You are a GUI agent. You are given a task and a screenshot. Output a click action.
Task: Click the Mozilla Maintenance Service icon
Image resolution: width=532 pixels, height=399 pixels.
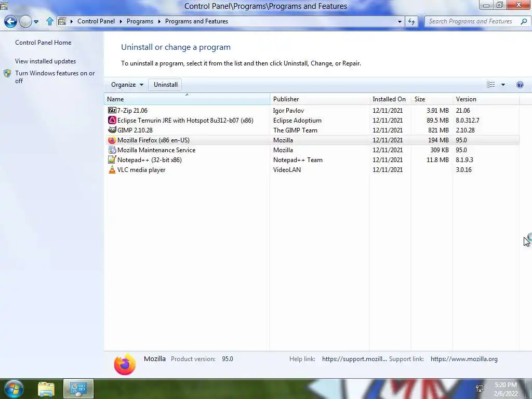[x=112, y=150]
